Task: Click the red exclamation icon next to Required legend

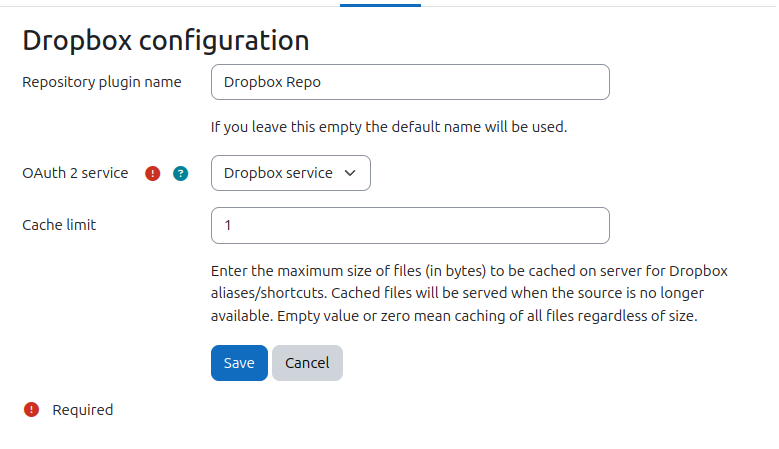Action: 31,410
